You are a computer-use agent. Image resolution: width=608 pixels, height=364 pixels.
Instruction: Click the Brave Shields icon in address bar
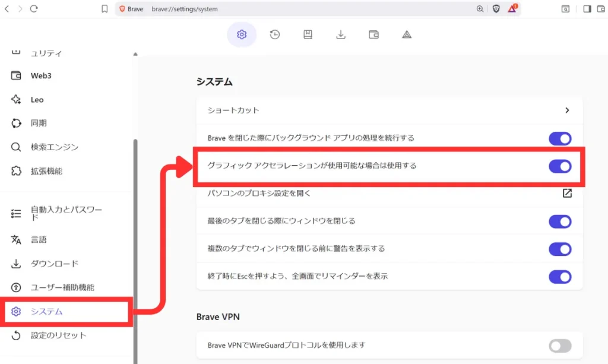pos(496,9)
